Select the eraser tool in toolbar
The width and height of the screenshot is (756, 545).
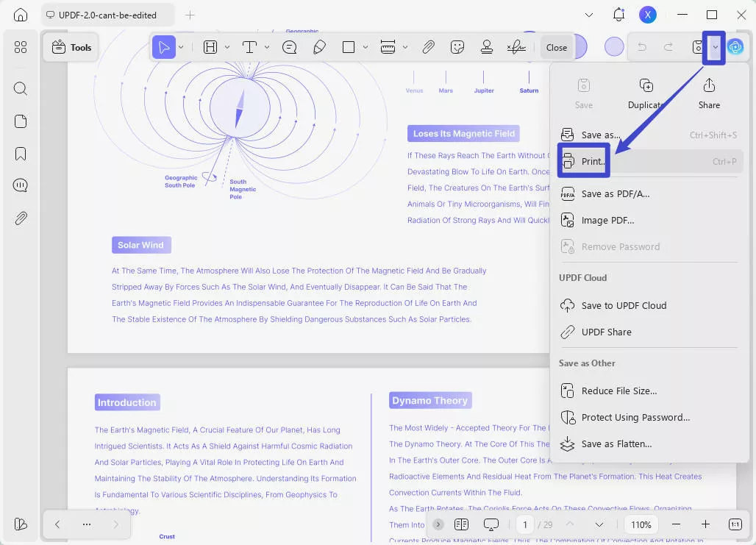pyautogui.click(x=319, y=47)
